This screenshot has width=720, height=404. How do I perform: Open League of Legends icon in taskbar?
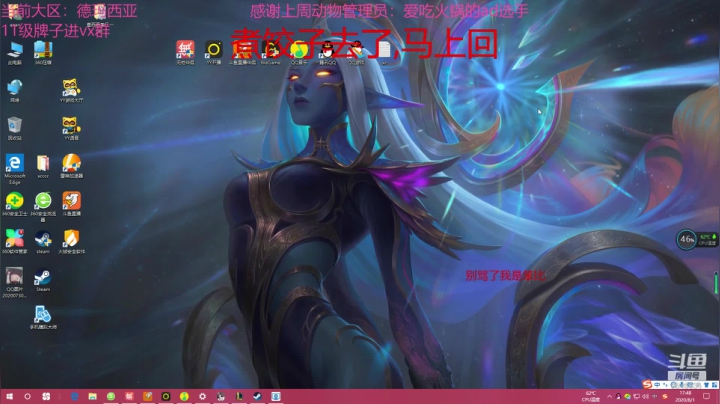pos(239,396)
